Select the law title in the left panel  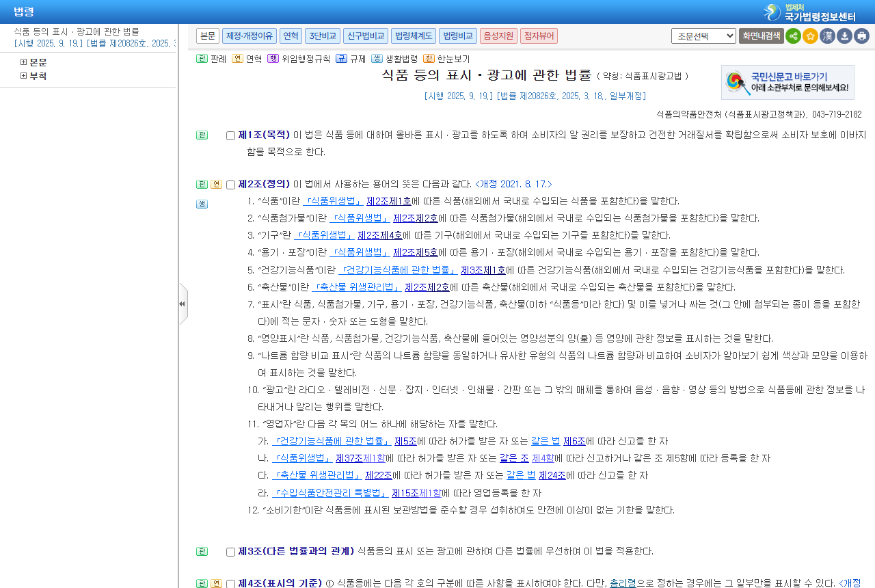click(x=77, y=31)
